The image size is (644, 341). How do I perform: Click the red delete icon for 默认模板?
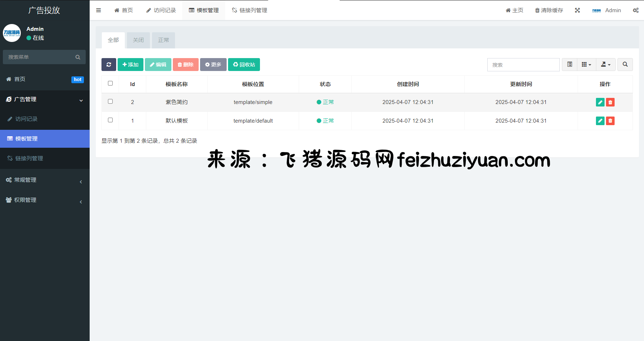tap(610, 121)
